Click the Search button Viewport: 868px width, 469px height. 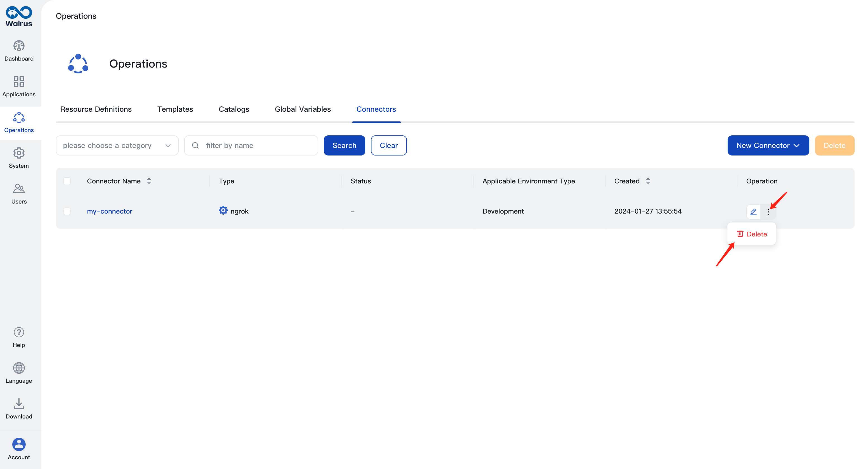coord(344,145)
